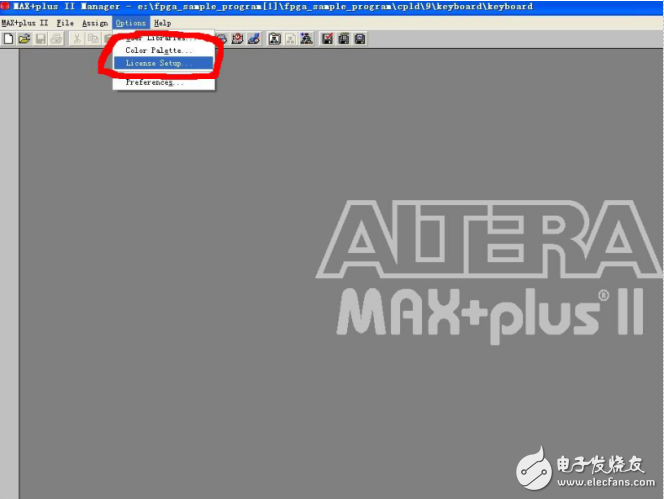
Task: Open the Help menu
Action: tap(162, 22)
